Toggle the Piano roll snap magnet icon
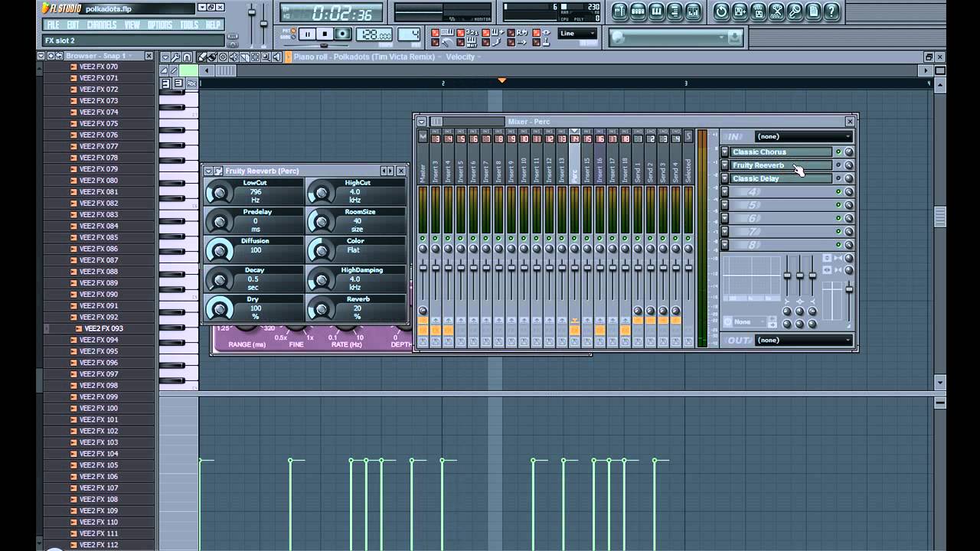This screenshot has height=551, width=980. click(187, 57)
